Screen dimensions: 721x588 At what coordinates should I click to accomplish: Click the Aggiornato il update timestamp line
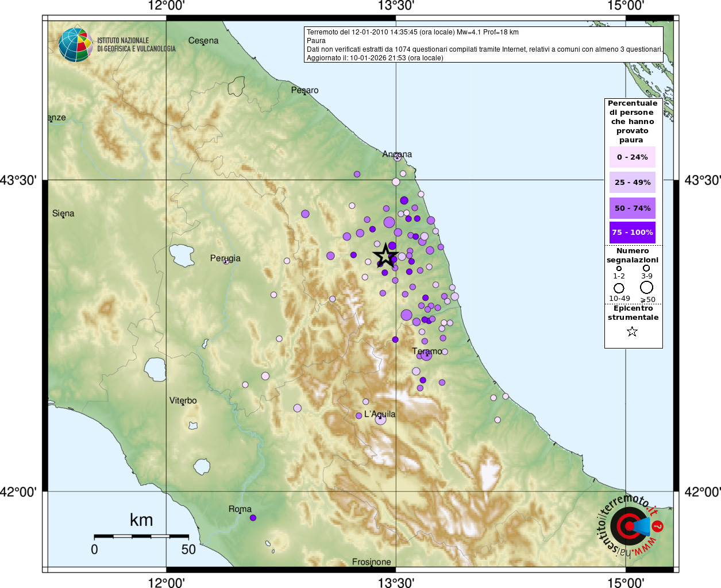click(375, 58)
